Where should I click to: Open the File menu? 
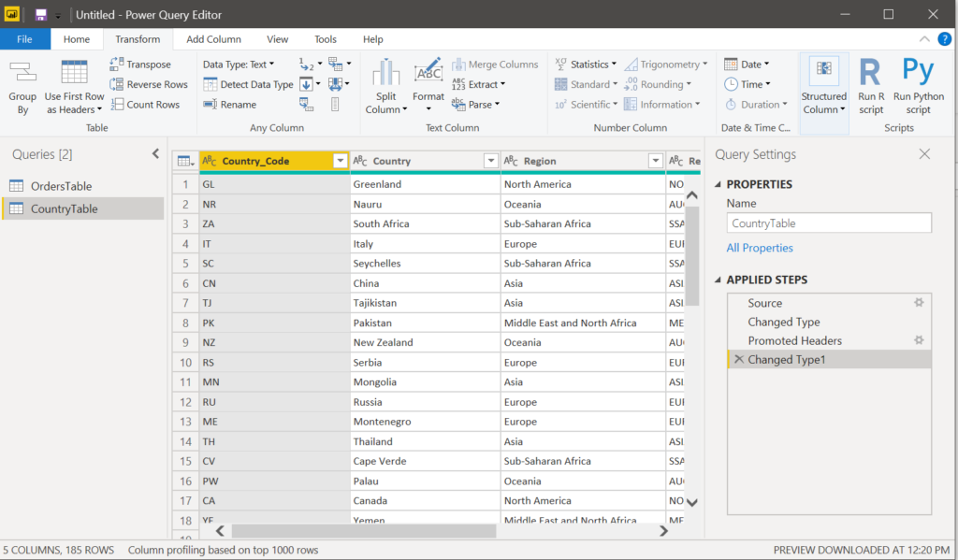(x=24, y=39)
